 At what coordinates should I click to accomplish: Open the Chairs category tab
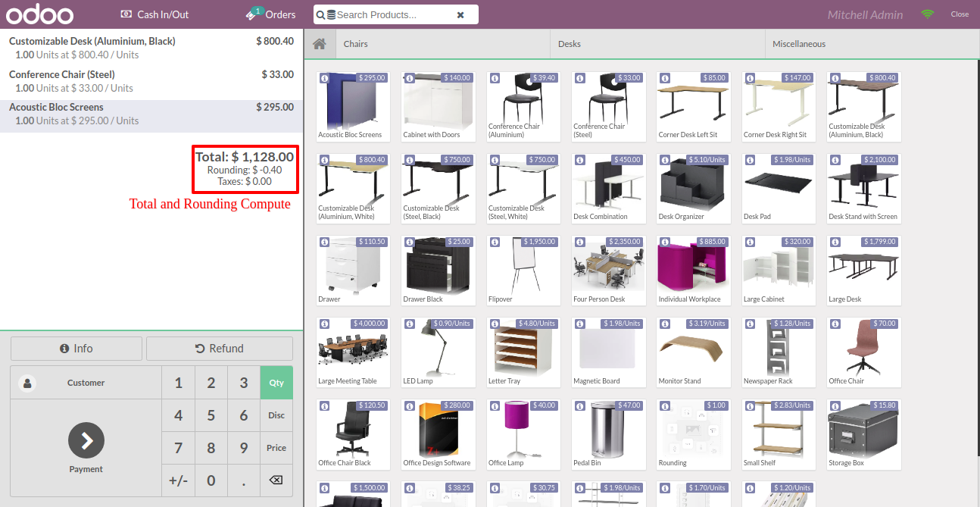442,44
